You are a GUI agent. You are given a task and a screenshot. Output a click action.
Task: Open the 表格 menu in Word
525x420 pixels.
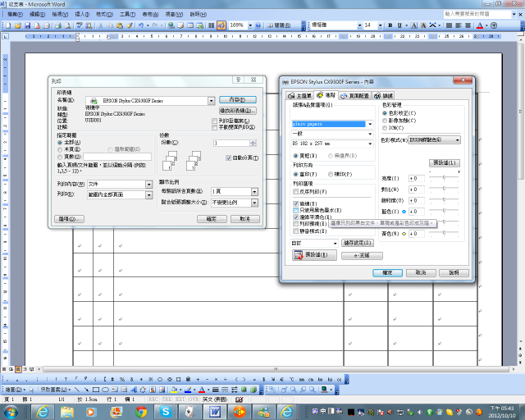click(150, 15)
